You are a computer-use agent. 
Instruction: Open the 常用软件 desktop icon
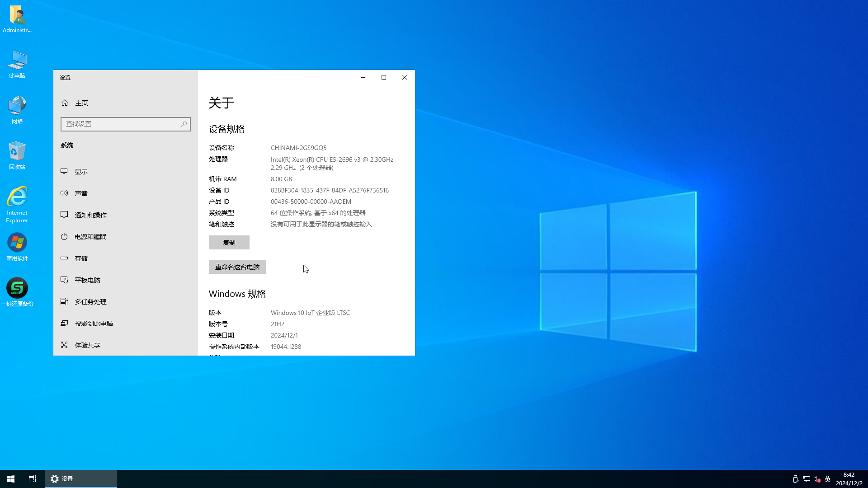click(x=17, y=247)
